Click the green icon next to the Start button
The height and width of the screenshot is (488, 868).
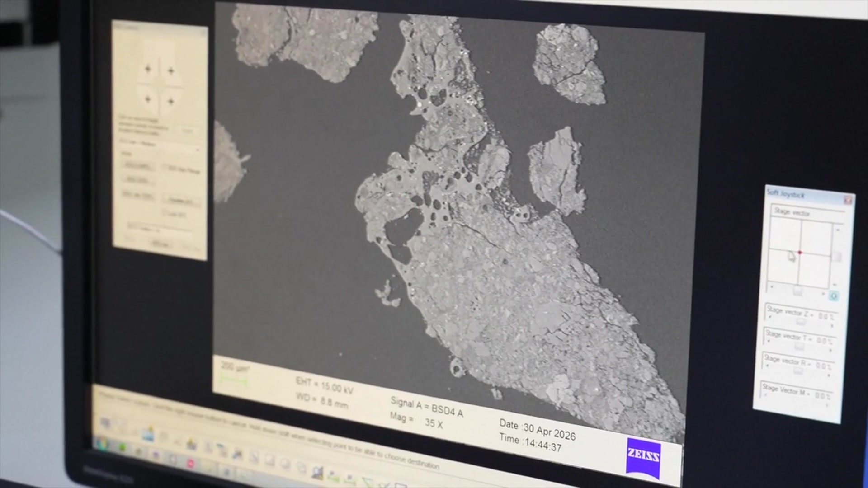tap(122, 446)
